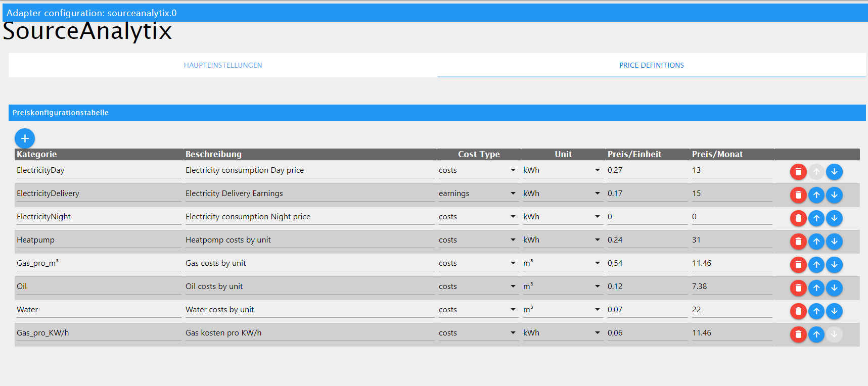
Task: Open Cost Type dropdown for Heatpump
Action: pos(478,240)
